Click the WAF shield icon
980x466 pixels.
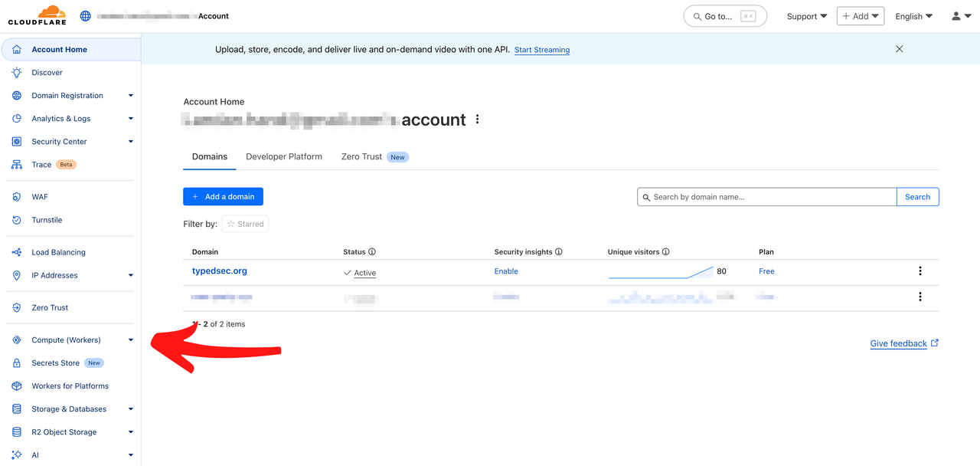17,197
